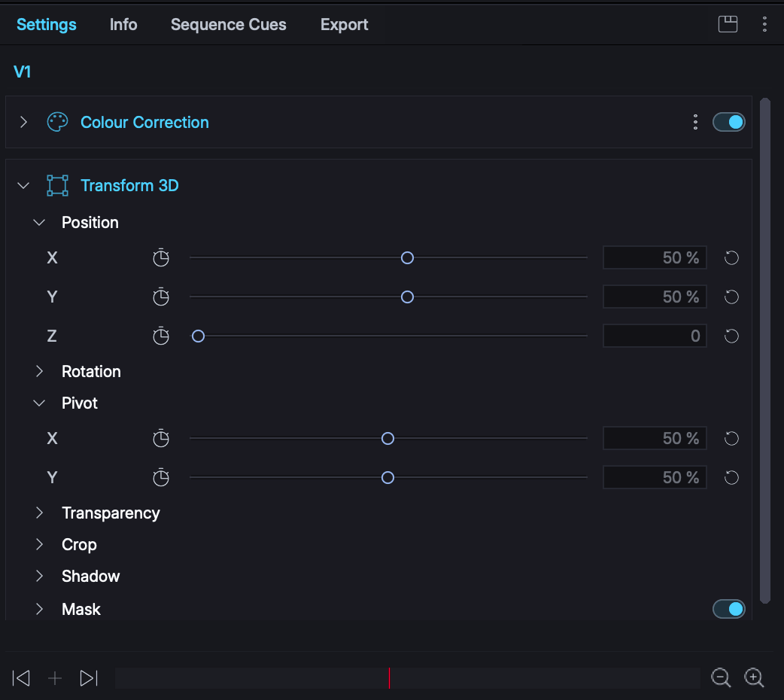Add a keyframe with the plus icon

coord(55,678)
